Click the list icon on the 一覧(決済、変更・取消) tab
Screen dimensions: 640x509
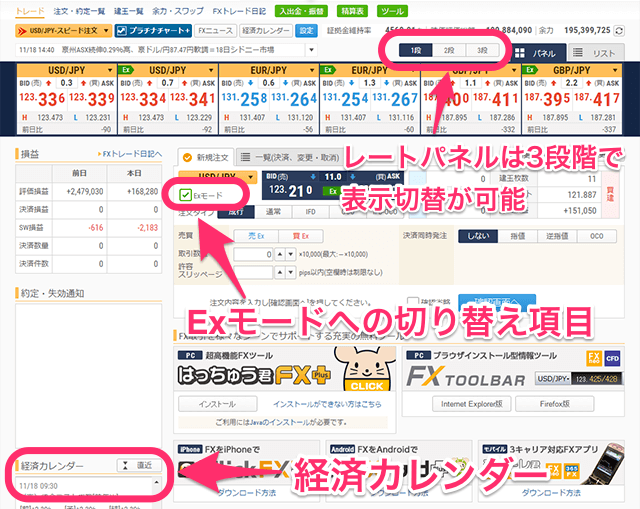(245, 157)
